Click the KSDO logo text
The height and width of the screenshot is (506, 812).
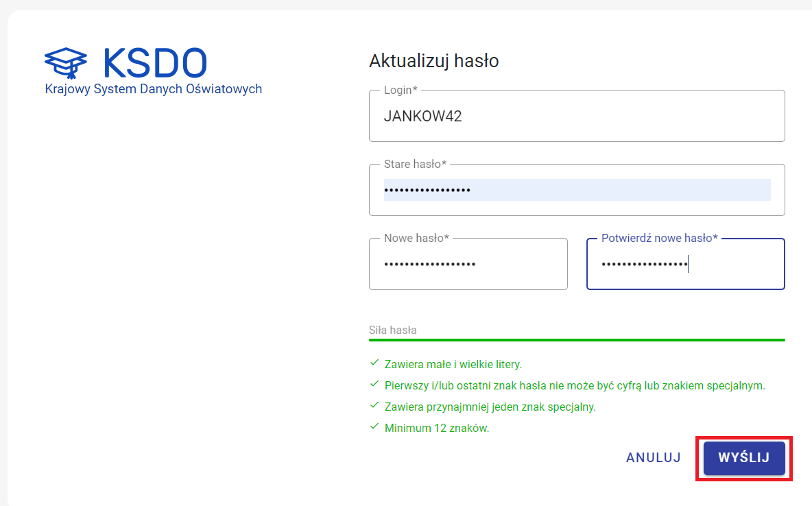click(154, 63)
